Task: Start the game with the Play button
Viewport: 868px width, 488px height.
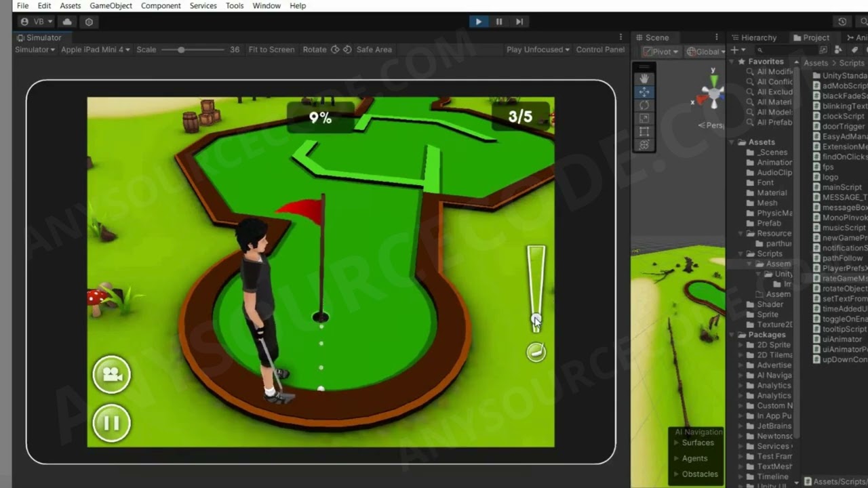Action: pos(479,22)
